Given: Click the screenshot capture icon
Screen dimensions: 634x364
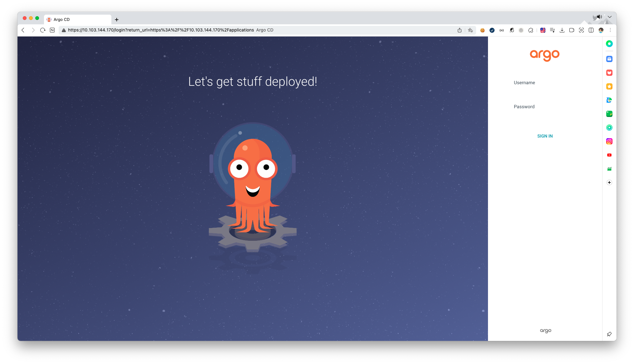Looking at the screenshot, I should pos(581,30).
